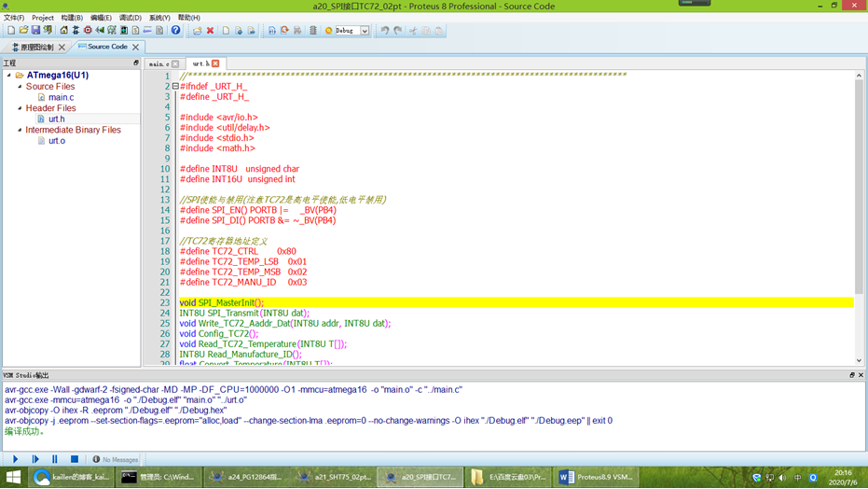Create a new project from the toolbar
This screenshot has height=489, width=868.
11,31
